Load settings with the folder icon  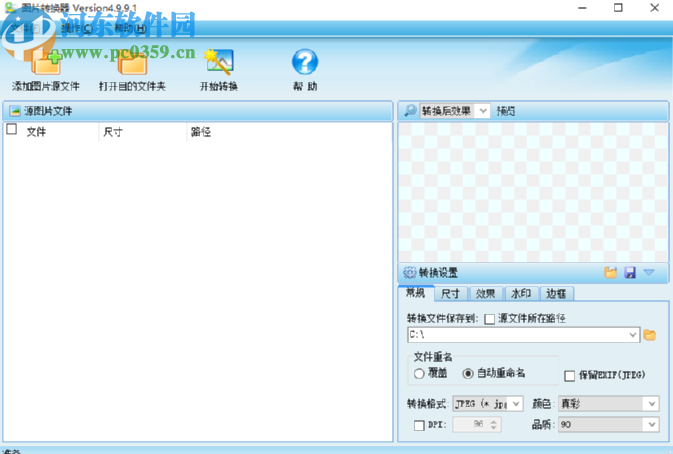point(610,272)
